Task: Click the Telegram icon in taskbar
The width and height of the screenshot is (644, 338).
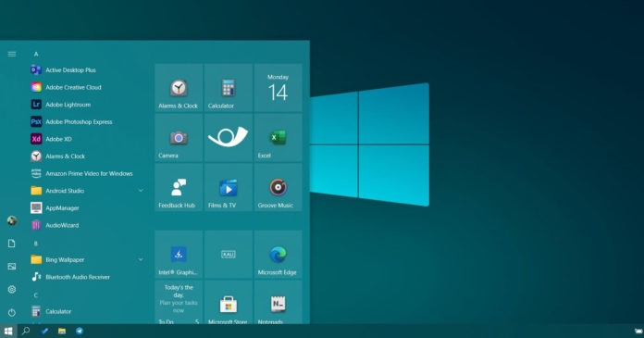Action: coord(80,331)
